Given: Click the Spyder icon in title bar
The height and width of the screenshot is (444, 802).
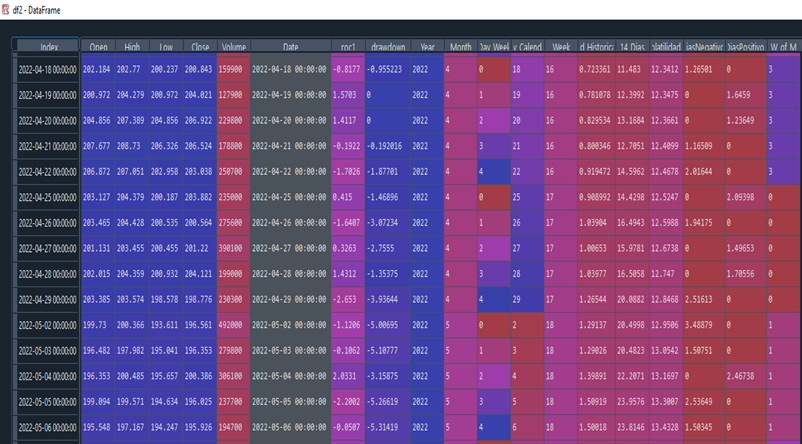Looking at the screenshot, I should point(6,10).
